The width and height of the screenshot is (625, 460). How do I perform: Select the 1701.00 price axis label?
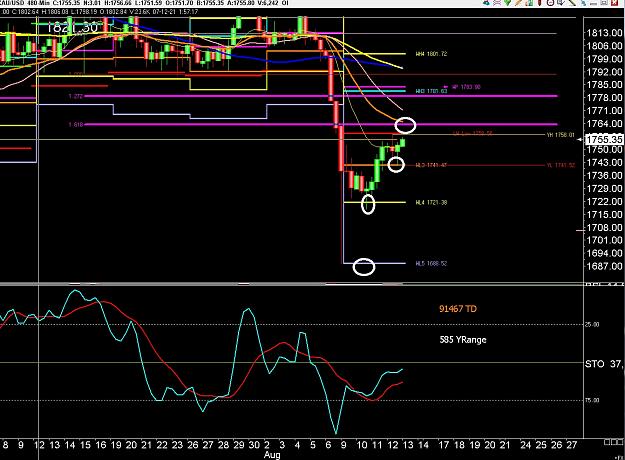point(605,240)
